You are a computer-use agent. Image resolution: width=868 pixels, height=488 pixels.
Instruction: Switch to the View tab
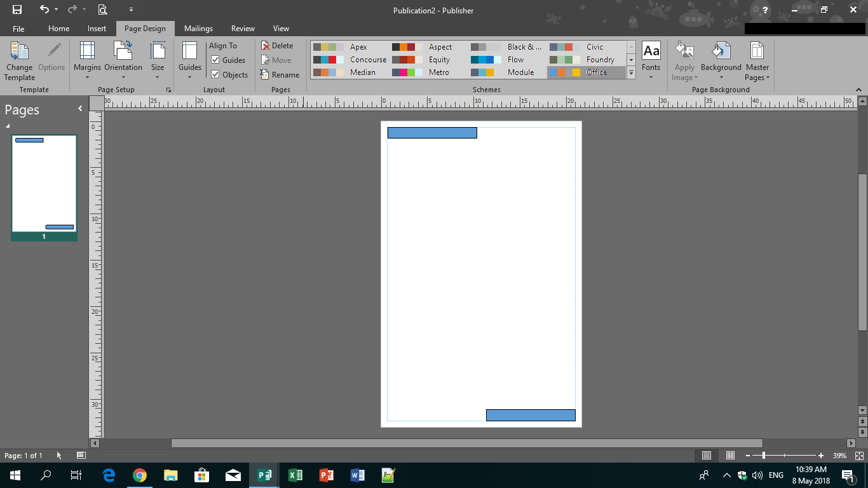[281, 29]
